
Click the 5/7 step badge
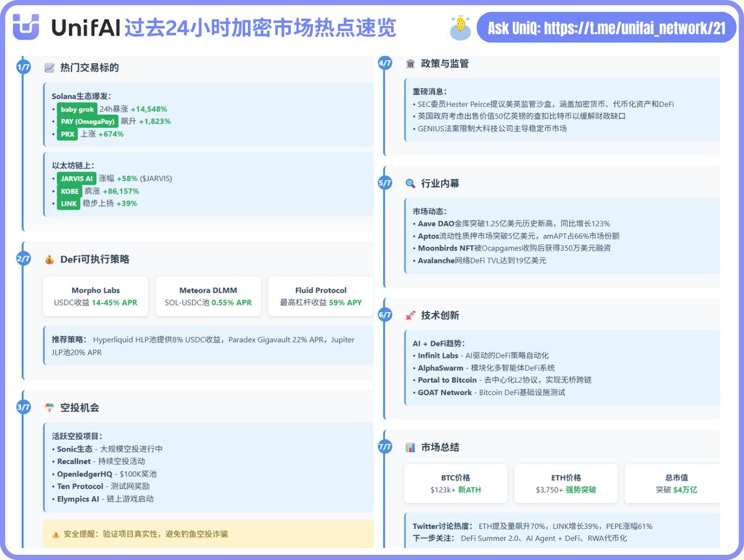385,183
